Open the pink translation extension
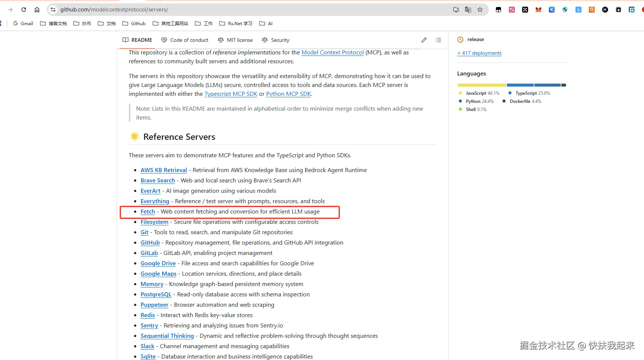 [512, 10]
